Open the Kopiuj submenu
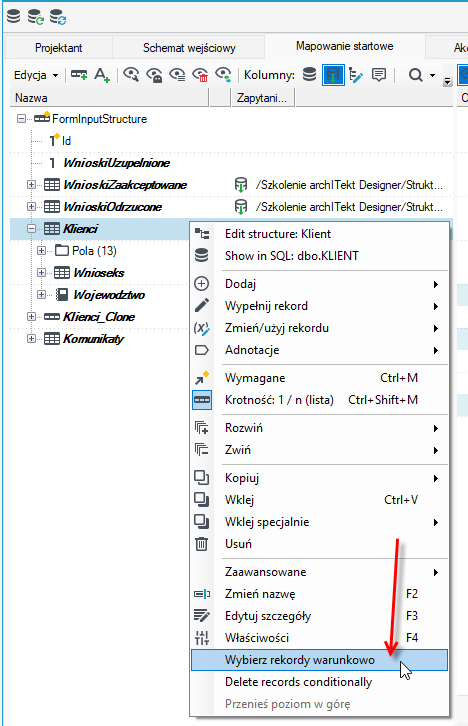Image resolution: width=468 pixels, height=726 pixels. [319, 478]
